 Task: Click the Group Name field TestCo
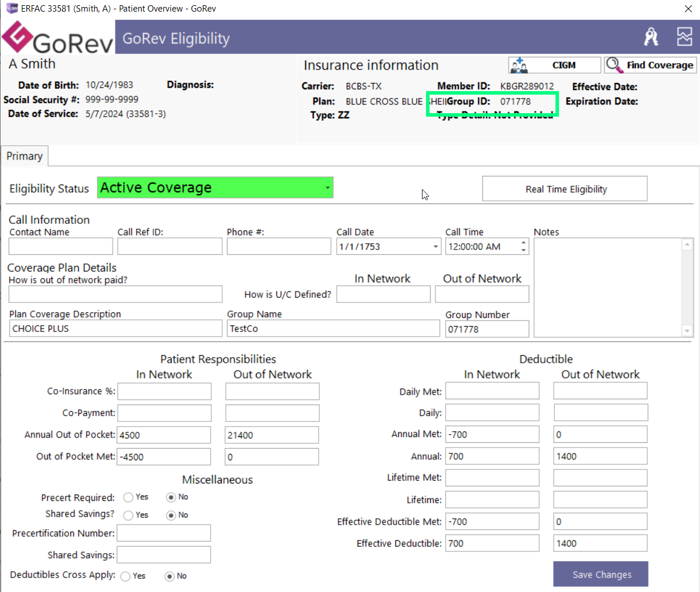[333, 329]
